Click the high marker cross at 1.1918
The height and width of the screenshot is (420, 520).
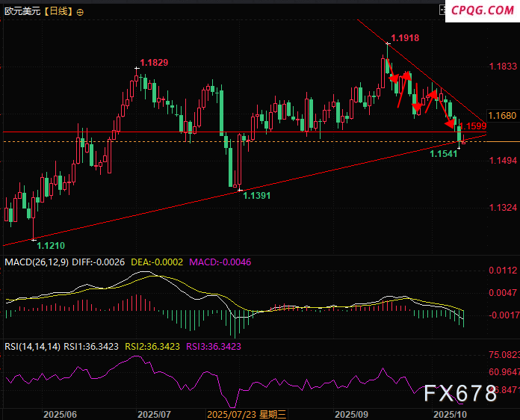pyautogui.click(x=387, y=44)
